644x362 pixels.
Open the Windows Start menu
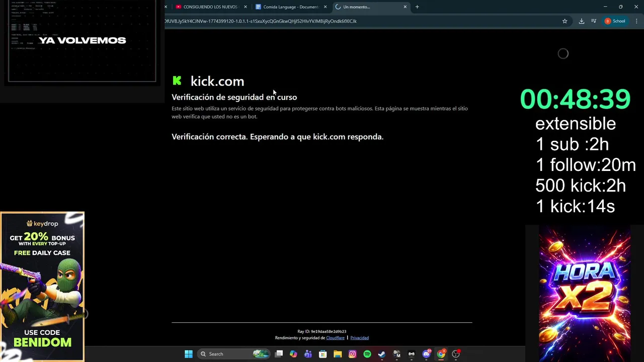tap(189, 354)
